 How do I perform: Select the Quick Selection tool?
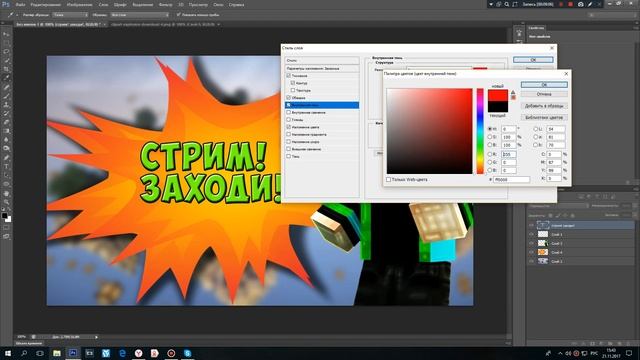coord(6,61)
